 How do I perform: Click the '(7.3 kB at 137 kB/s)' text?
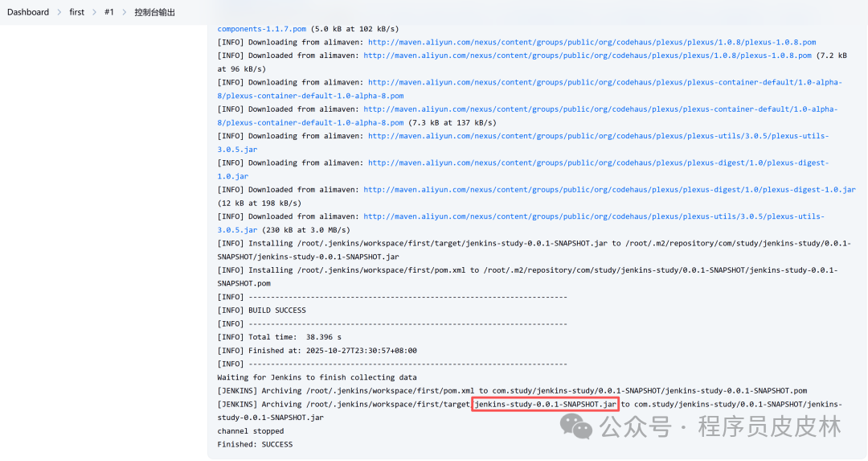coord(452,122)
